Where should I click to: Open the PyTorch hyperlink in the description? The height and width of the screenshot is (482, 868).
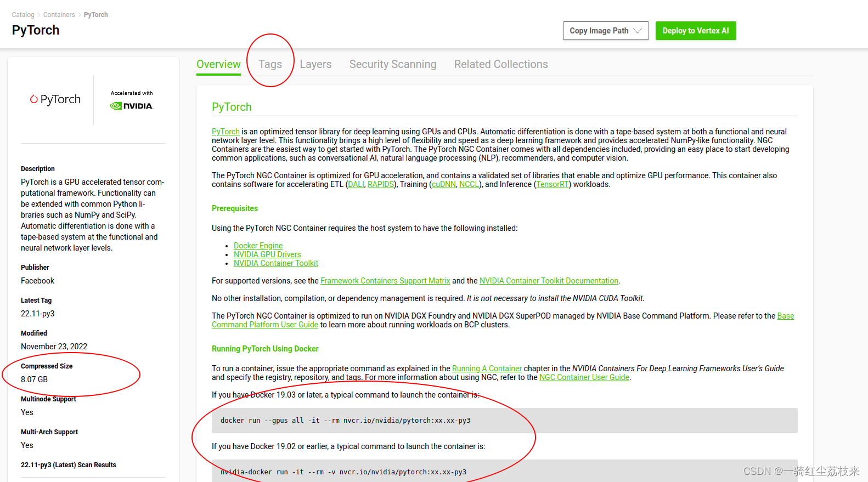coord(226,132)
